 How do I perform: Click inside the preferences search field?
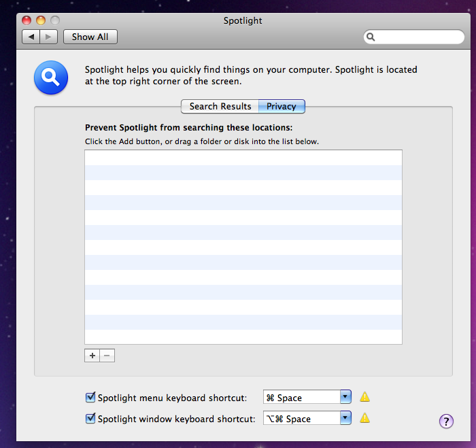pyautogui.click(x=414, y=37)
